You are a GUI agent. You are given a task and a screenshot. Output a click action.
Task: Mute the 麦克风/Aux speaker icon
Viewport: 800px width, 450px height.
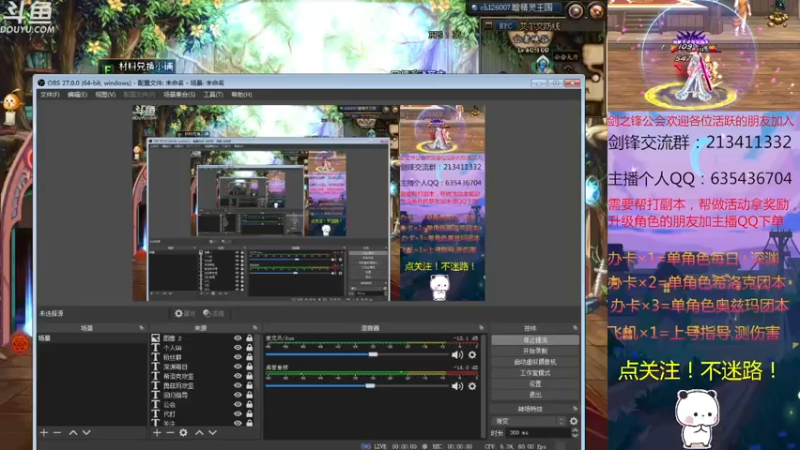457,355
